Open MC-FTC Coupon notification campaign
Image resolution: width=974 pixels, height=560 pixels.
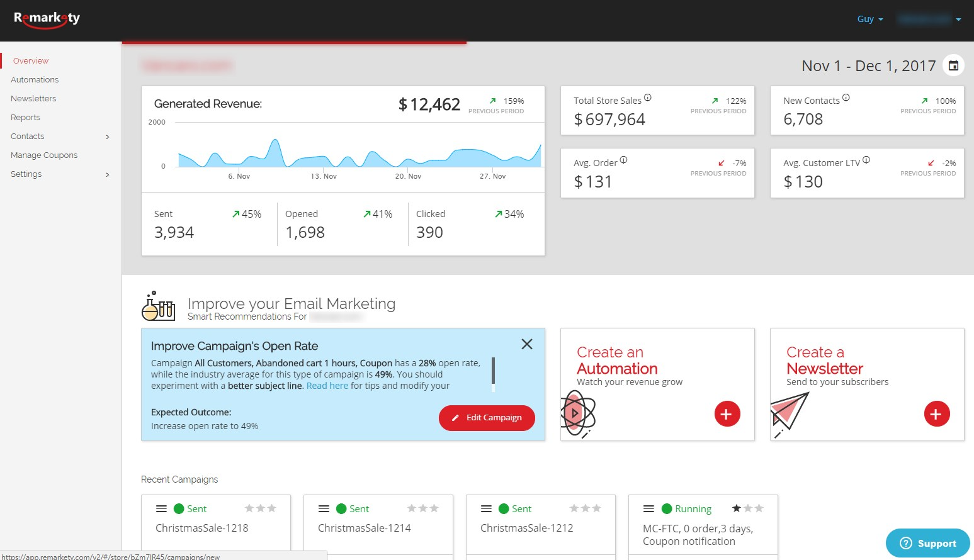698,535
